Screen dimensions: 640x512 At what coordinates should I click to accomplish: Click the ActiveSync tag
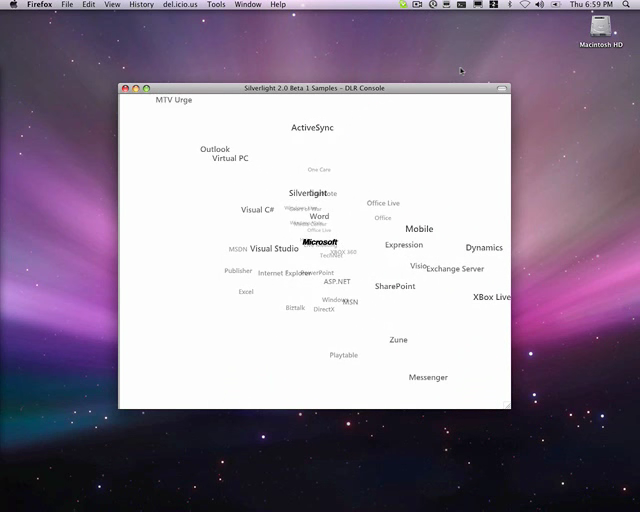point(312,128)
